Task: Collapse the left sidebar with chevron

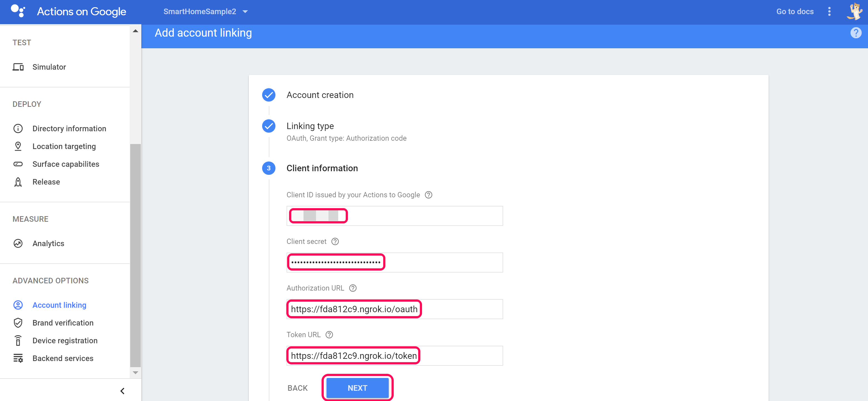Action: pos(122,391)
